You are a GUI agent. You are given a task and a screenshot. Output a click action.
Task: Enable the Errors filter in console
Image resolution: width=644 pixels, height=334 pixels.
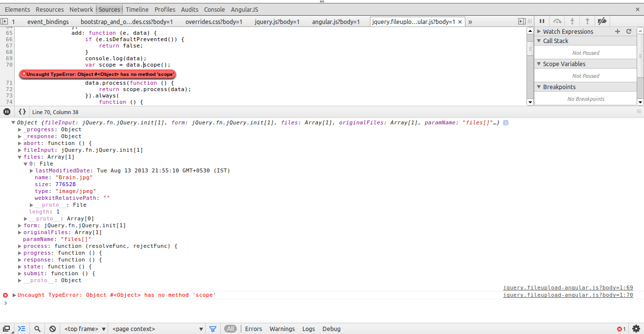pos(253,329)
